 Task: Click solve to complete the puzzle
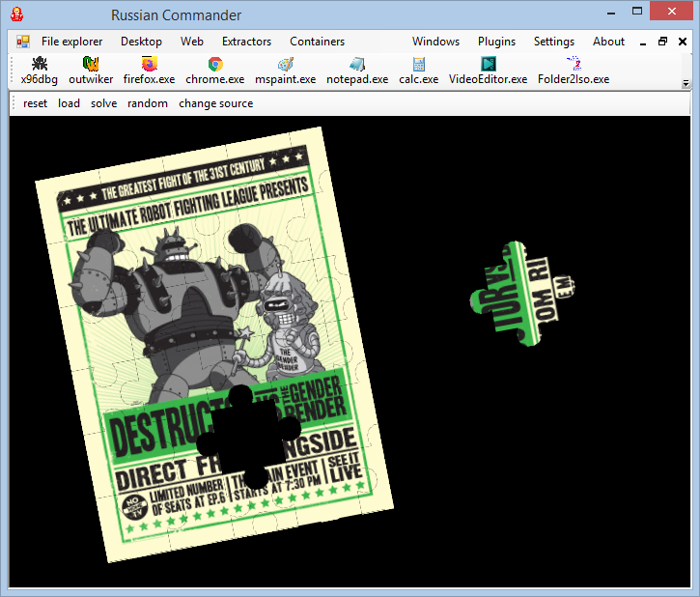pos(104,103)
